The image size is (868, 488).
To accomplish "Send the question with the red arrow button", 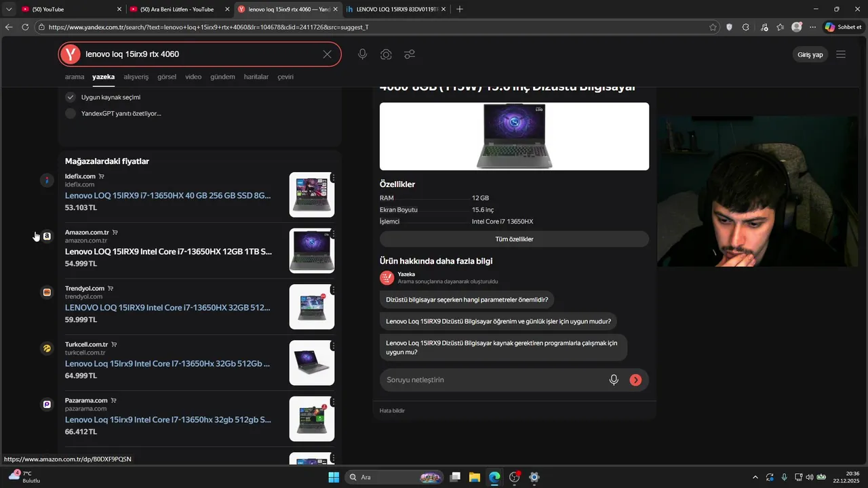I will pos(635,380).
